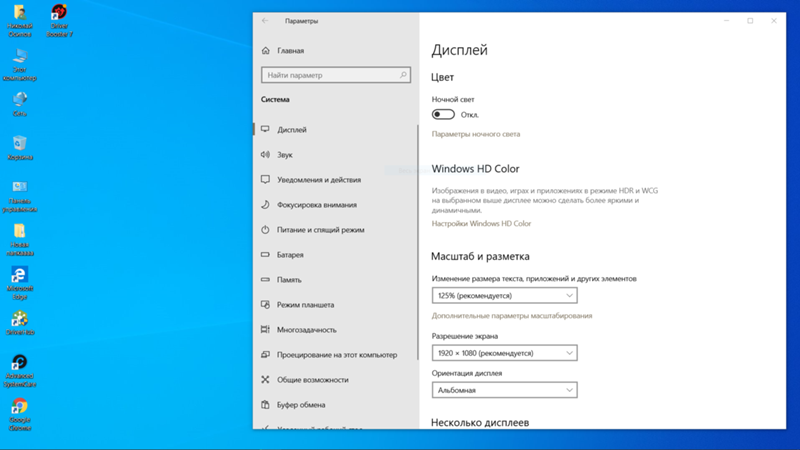Turn on the Ночной свет toggle

click(443, 114)
